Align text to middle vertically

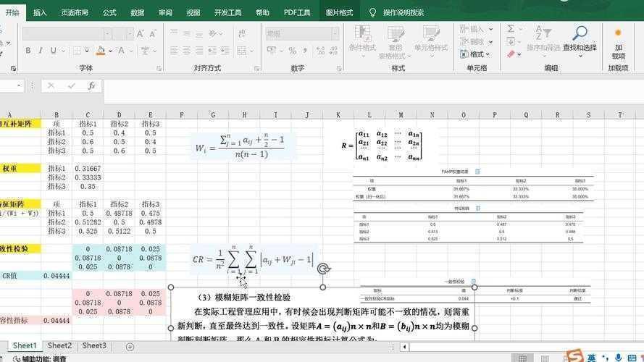coord(186,33)
